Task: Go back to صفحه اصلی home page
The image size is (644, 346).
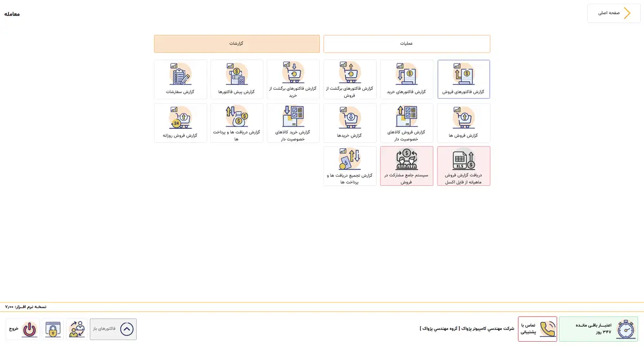Action: [x=613, y=13]
